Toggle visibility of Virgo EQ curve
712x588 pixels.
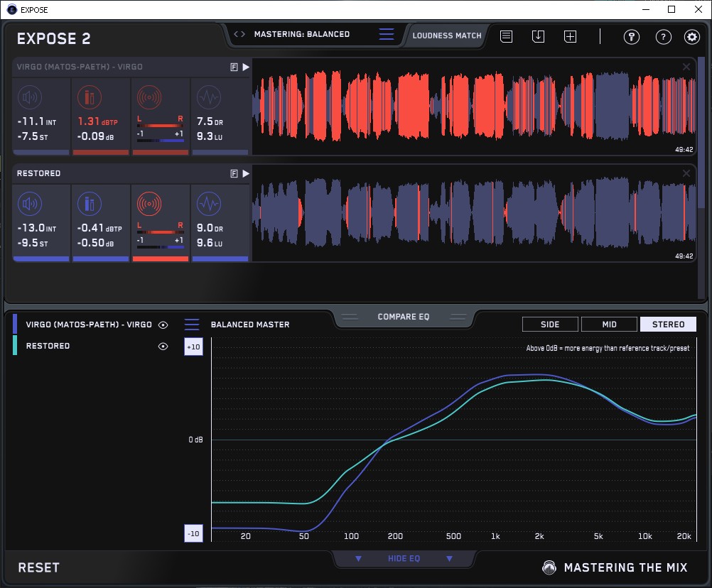coord(163,325)
